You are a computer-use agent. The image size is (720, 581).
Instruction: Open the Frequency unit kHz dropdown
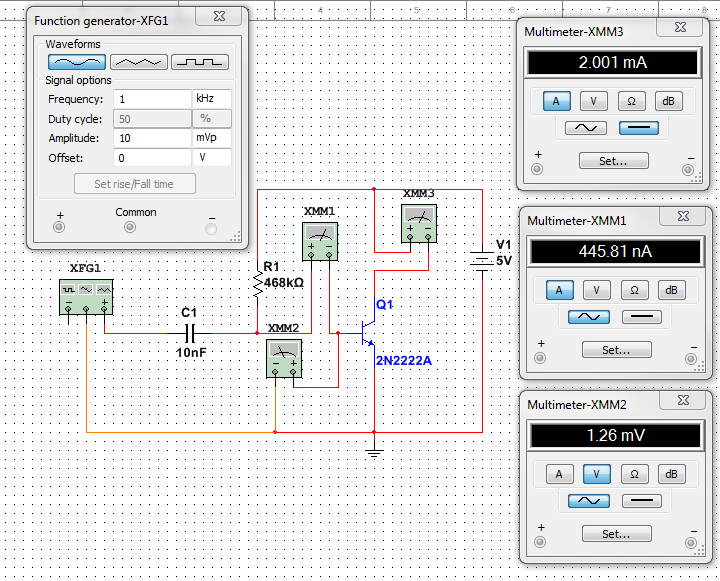coord(211,100)
